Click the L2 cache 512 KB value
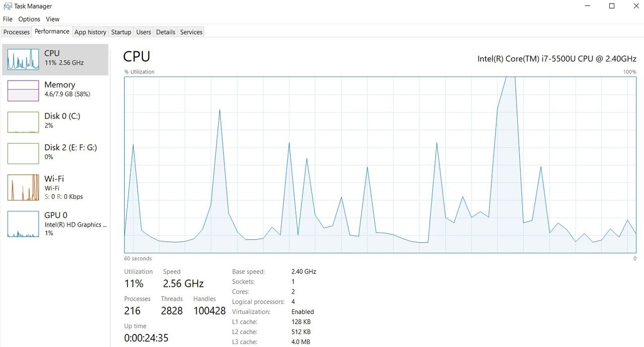644x347 pixels. tap(301, 332)
